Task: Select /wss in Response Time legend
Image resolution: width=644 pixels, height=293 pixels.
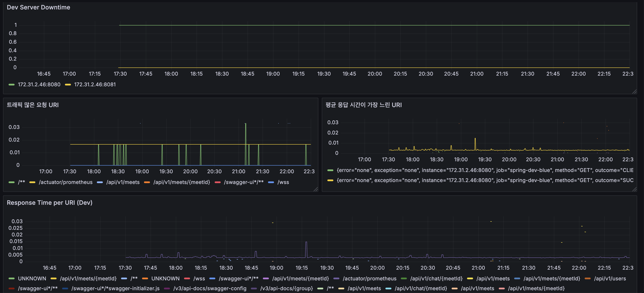Action: click(199, 278)
